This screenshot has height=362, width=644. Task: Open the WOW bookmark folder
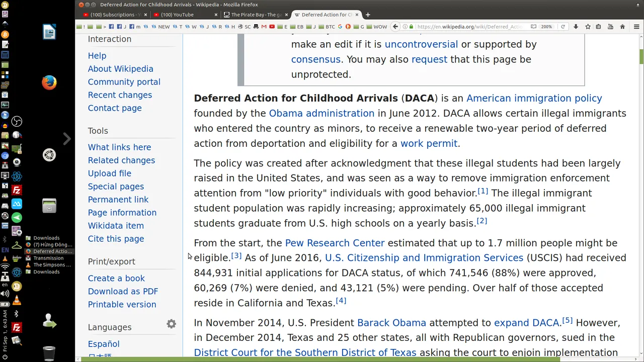coord(377,27)
